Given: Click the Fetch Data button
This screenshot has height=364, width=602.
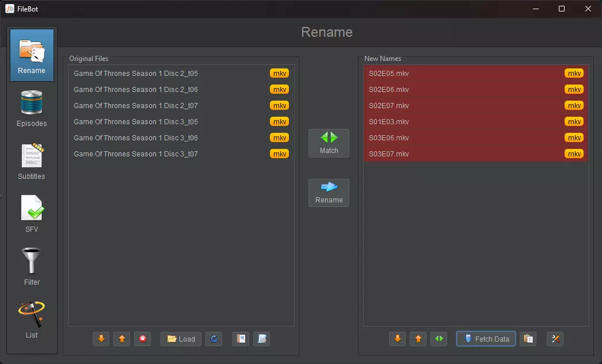Looking at the screenshot, I should 486,339.
